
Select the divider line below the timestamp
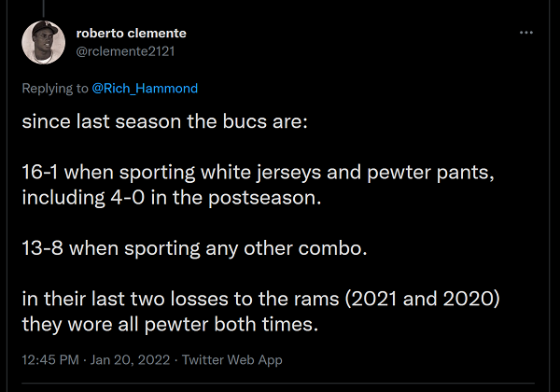[278, 384]
